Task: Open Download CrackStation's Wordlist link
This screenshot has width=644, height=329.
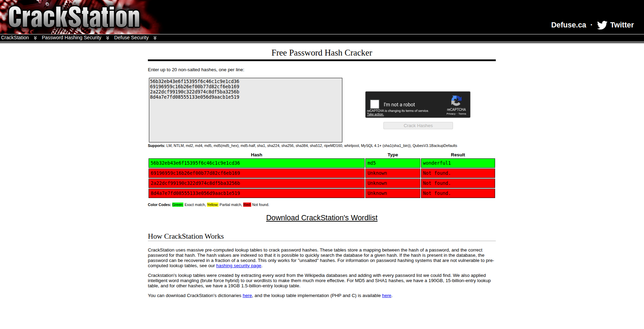Action: [321, 218]
